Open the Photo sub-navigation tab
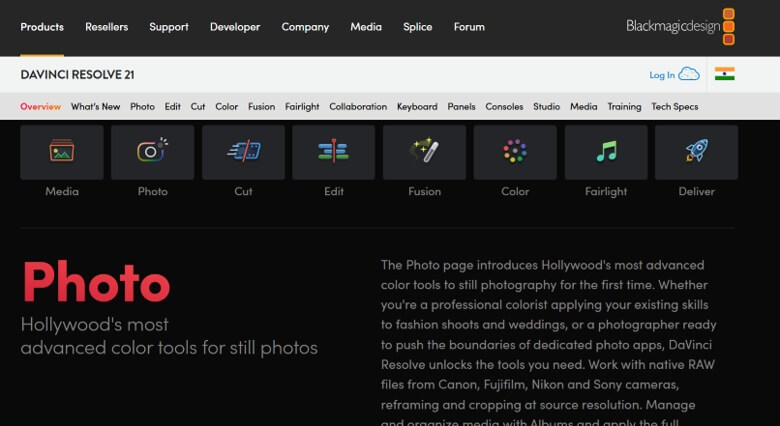This screenshot has height=426, width=780. pos(142,106)
